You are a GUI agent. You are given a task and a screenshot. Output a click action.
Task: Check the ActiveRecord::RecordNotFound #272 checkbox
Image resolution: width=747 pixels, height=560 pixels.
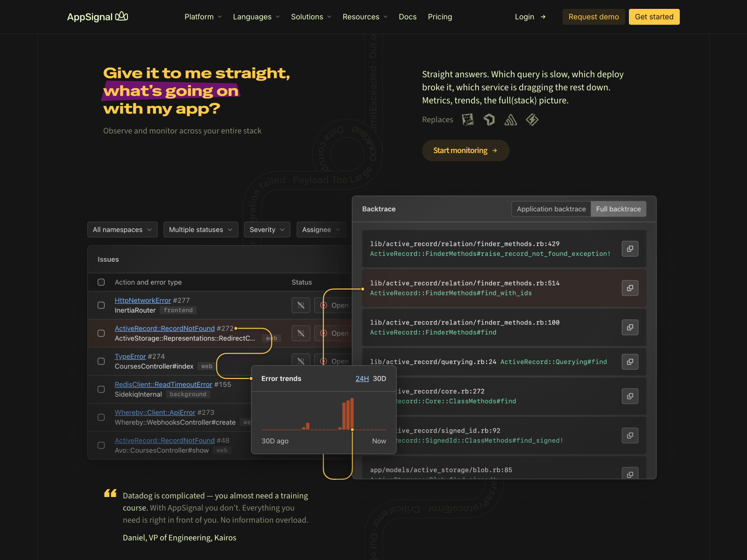101,333
